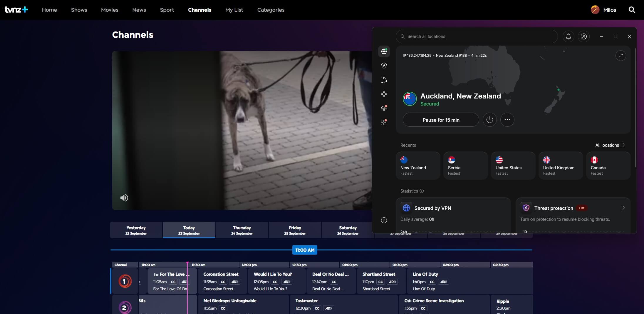The height and width of the screenshot is (314, 644).
Task: Open Shows in the navigation bar
Action: point(79,10)
